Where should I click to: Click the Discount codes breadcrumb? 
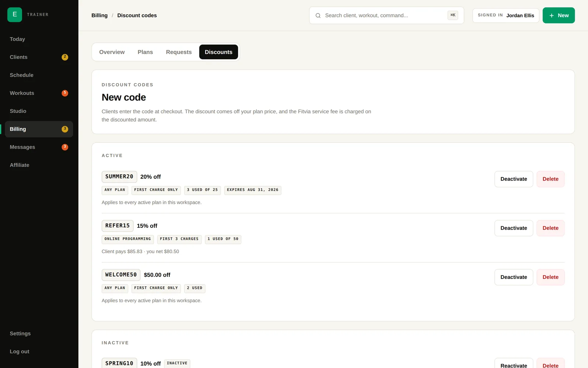pyautogui.click(x=137, y=15)
